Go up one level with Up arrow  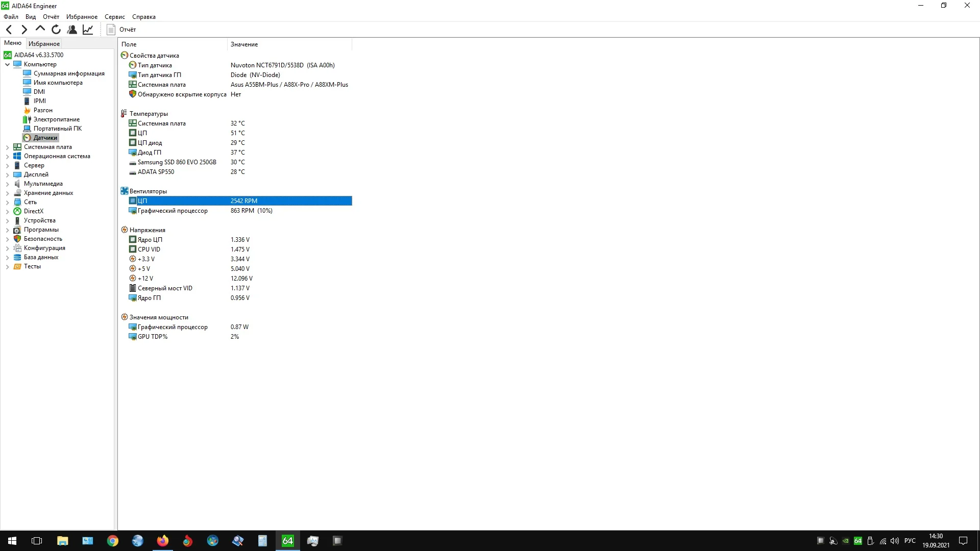tap(40, 29)
